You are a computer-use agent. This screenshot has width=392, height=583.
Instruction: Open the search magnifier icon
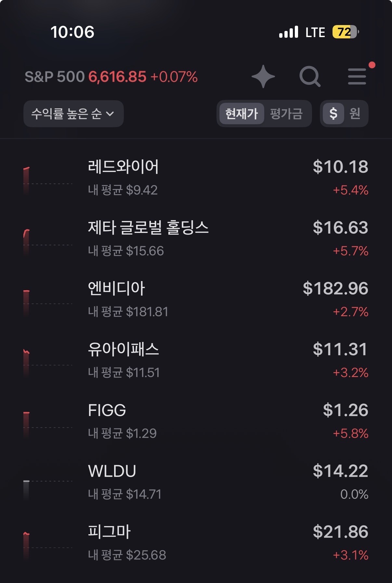[310, 77]
